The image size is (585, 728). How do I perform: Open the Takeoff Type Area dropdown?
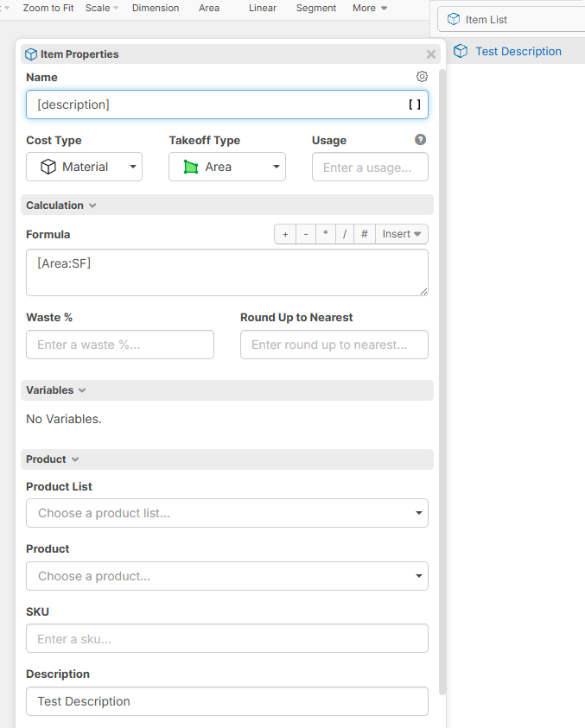226,167
